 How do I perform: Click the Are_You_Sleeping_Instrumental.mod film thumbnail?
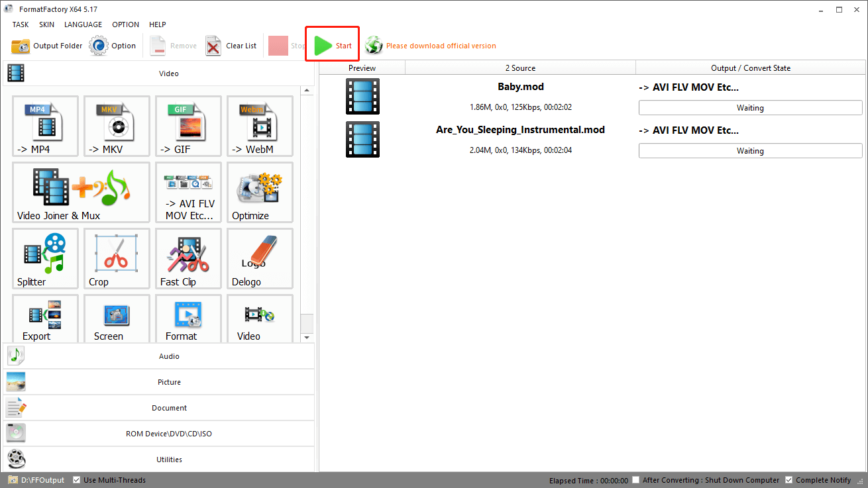362,139
